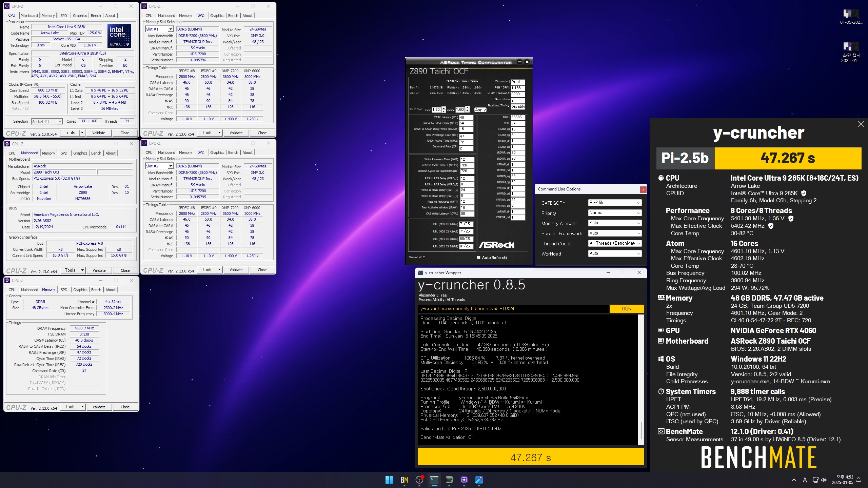Screen dimensions: 868x488
Task: Click the y-cruncher.exe command line field
Action: (513, 309)
